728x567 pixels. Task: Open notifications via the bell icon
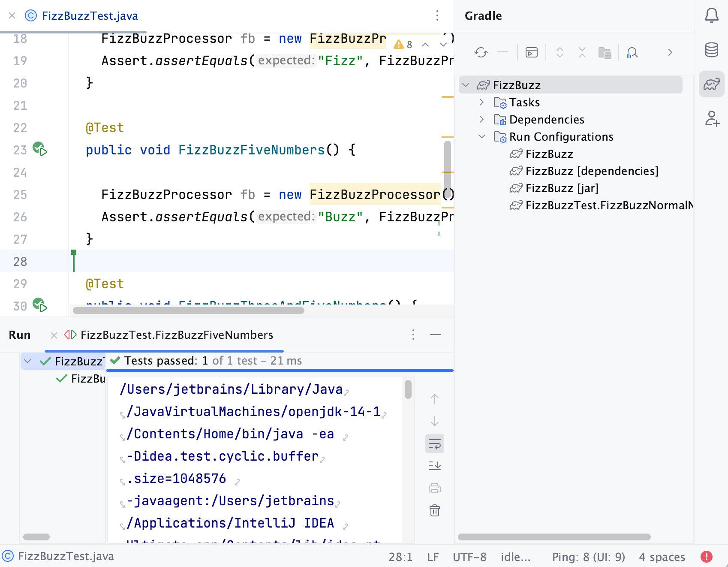[711, 15]
